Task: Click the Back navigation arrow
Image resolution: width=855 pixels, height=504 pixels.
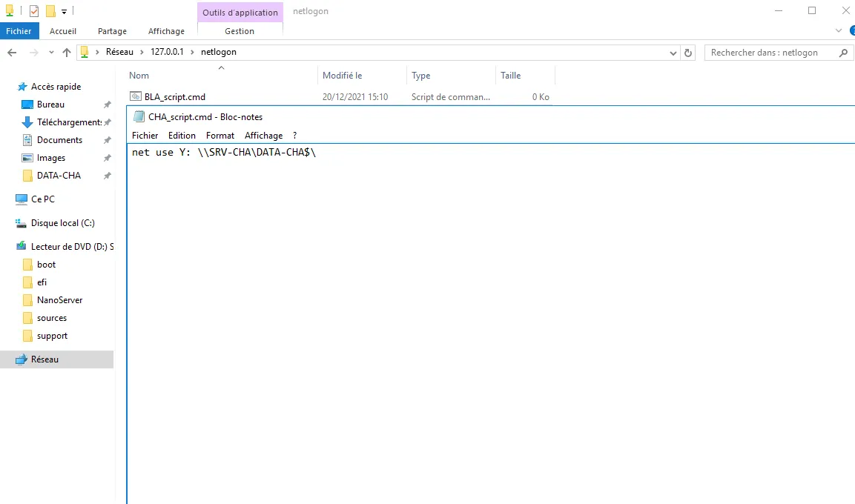Action: click(12, 53)
